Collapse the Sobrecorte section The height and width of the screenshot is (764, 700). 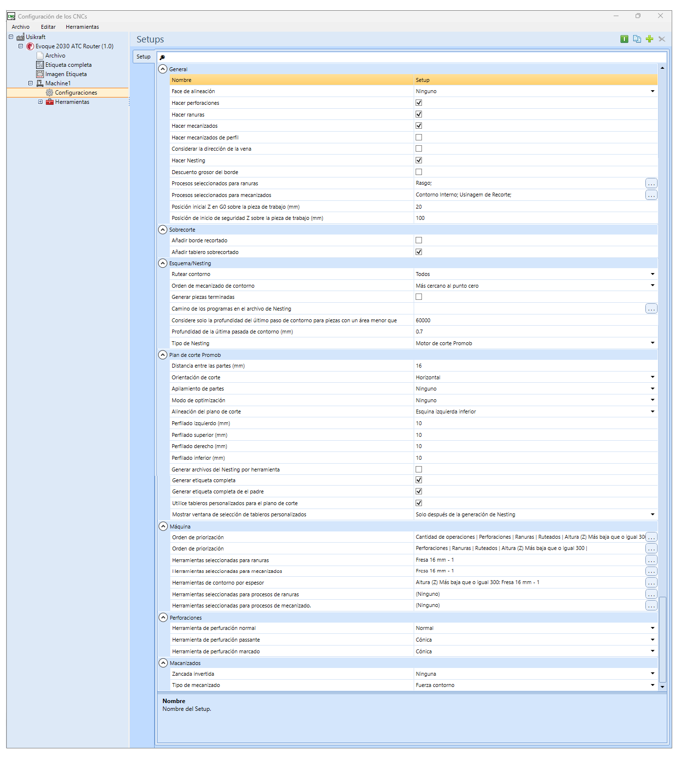[x=163, y=230]
